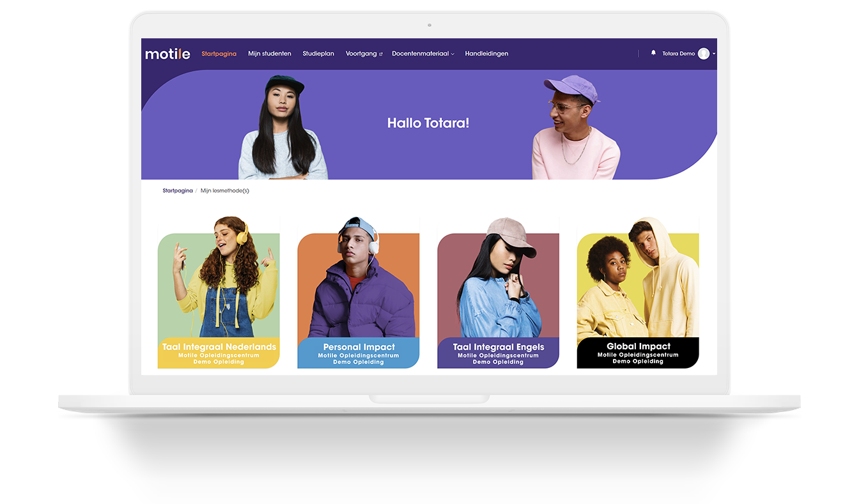Open the user menu dropdown arrow
Screen dimensions: 852x504
pyautogui.click(x=714, y=54)
